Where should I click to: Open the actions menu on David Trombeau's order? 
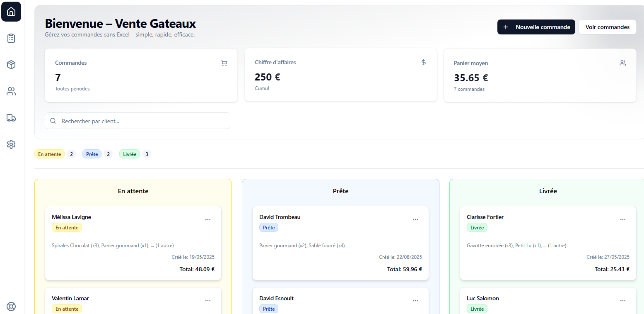(x=415, y=219)
